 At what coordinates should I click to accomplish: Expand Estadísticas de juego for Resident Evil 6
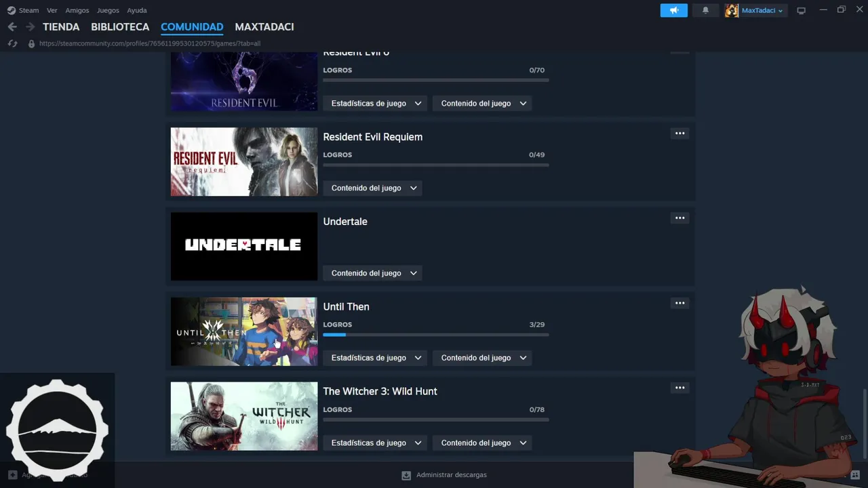pos(375,103)
